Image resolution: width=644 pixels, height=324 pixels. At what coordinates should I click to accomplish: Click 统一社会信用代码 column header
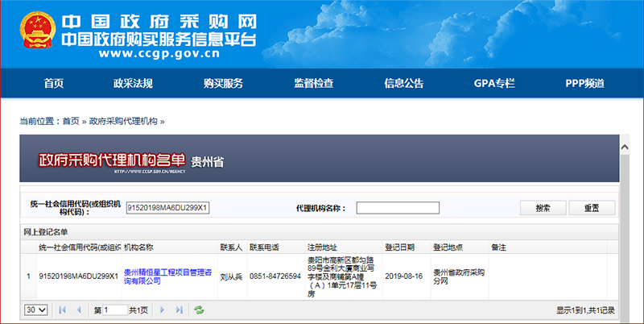pyautogui.click(x=80, y=247)
